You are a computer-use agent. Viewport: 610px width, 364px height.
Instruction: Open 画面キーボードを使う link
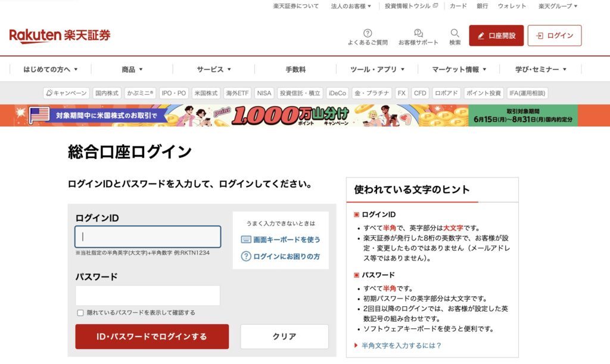coord(287,239)
